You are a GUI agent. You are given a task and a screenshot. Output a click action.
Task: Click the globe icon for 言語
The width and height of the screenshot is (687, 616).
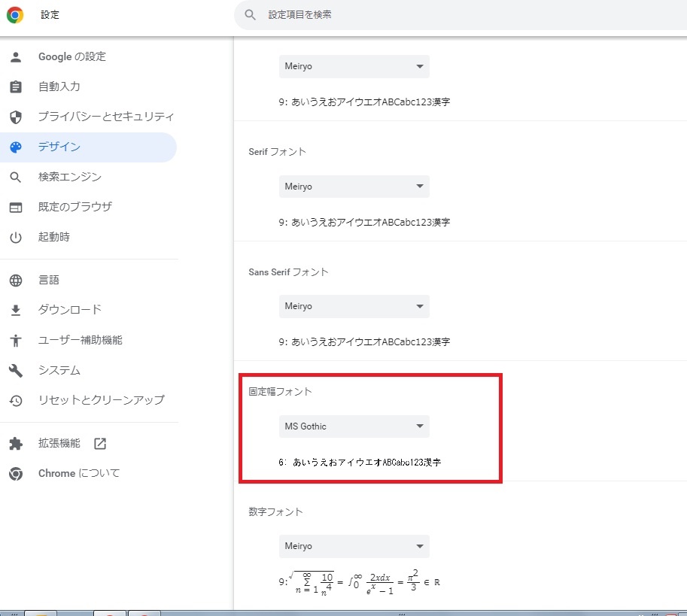(16, 281)
